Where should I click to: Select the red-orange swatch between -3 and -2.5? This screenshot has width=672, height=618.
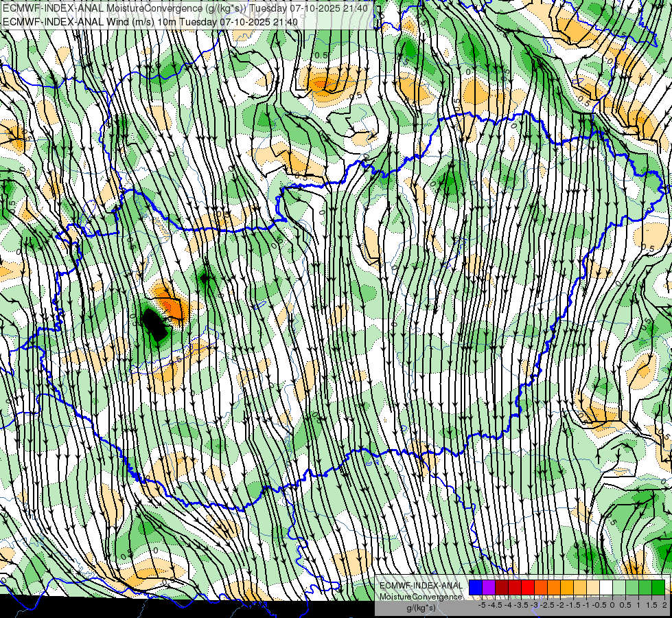tap(541, 587)
